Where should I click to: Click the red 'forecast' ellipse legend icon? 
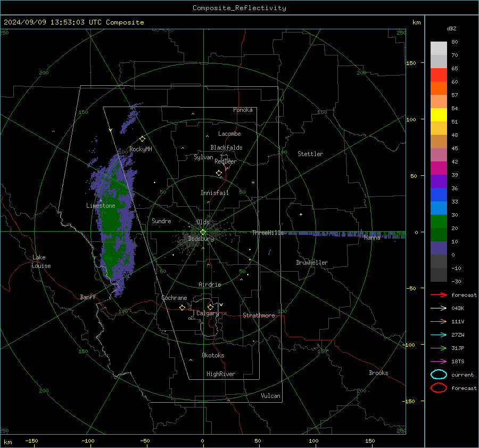click(x=439, y=388)
